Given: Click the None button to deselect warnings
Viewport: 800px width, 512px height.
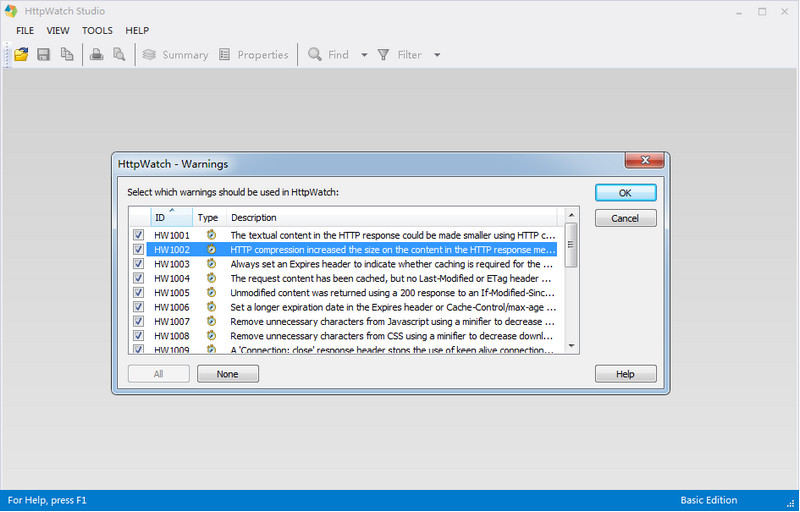Looking at the screenshot, I should click(x=228, y=374).
